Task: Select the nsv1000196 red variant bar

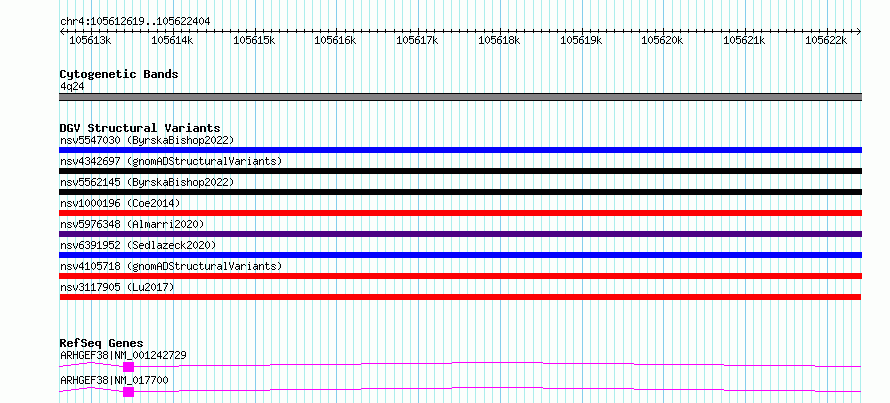Action: (x=460, y=213)
